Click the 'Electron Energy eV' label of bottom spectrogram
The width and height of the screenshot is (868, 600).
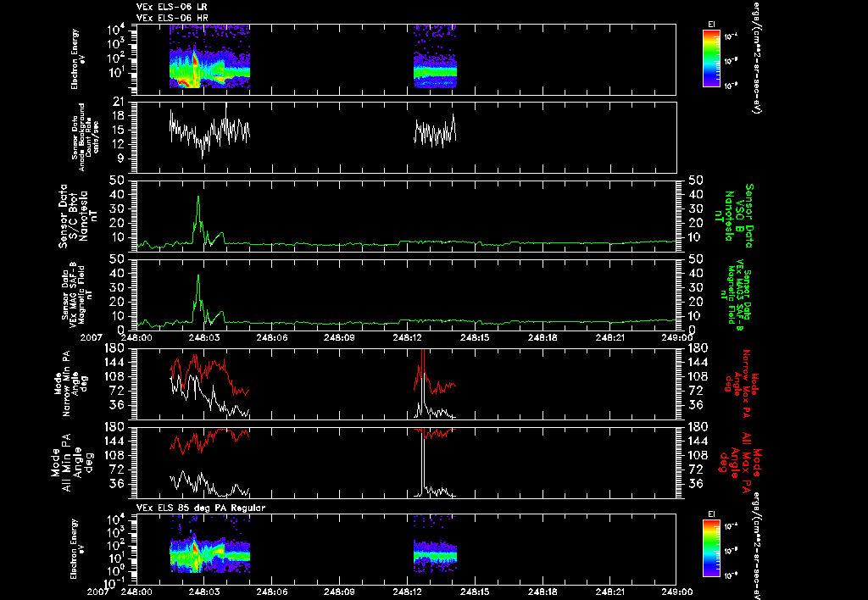click(77, 548)
